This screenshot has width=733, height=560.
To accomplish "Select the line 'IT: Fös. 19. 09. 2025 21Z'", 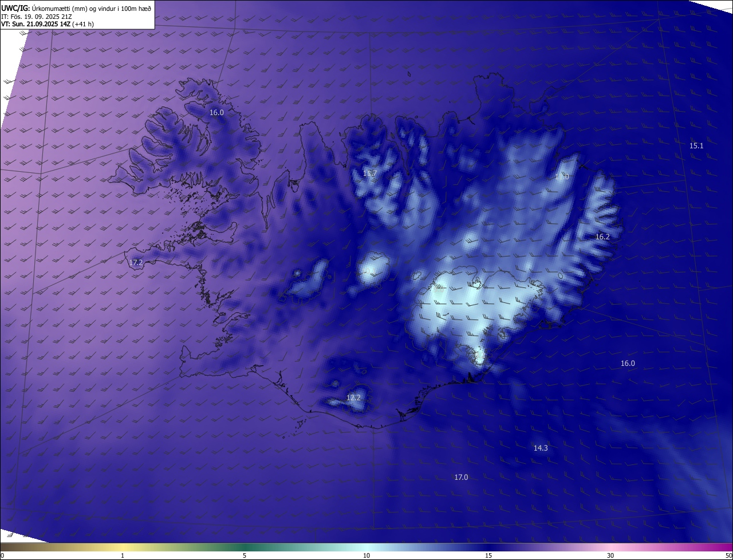I will [36, 17].
